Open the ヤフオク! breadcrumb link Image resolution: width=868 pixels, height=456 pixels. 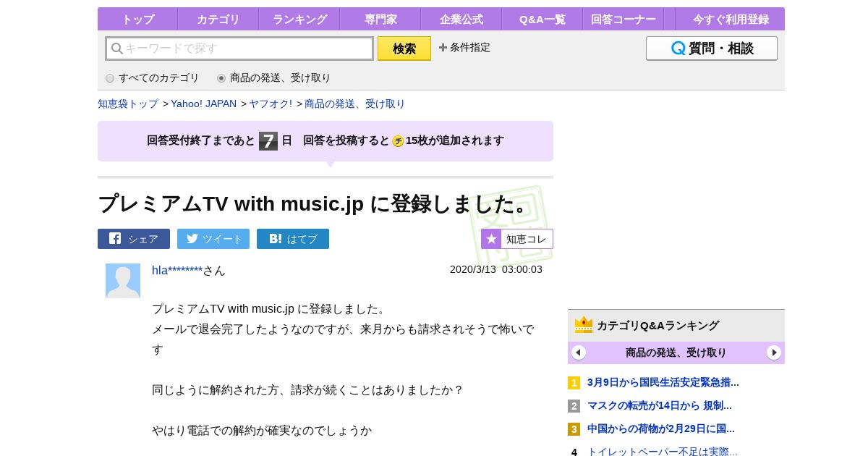(271, 104)
